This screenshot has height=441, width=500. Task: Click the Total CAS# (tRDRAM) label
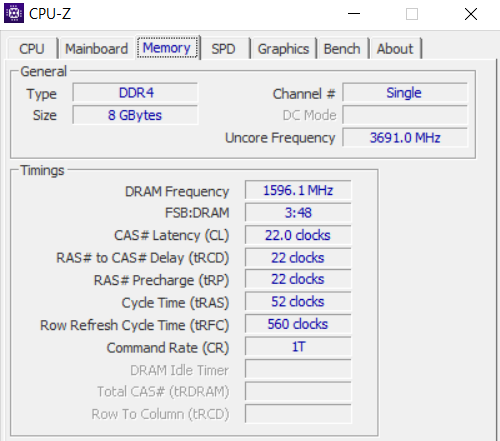[163, 392]
